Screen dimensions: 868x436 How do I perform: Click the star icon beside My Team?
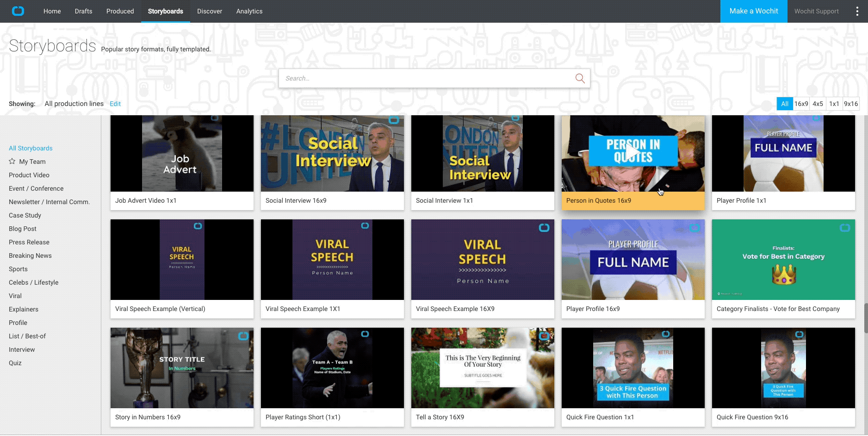[12, 161]
